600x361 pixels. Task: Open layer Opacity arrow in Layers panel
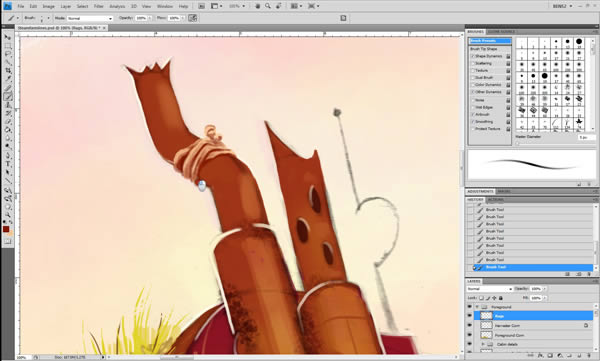(x=544, y=289)
